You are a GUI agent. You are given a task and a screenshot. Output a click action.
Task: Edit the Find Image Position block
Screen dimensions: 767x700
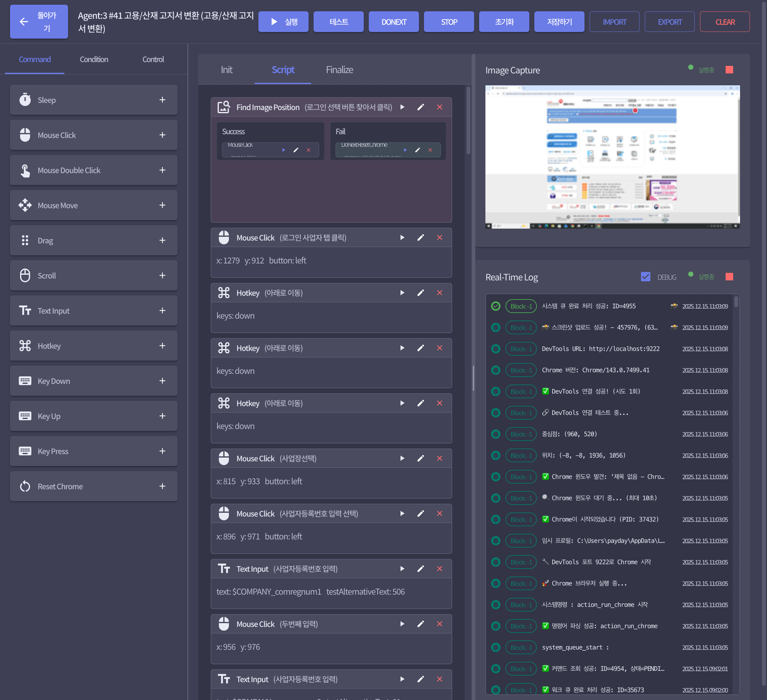[x=421, y=107]
